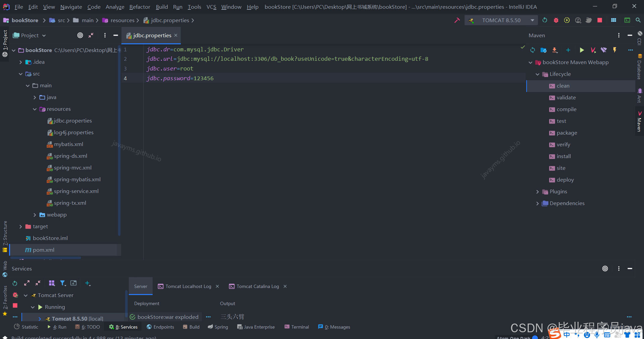
Task: Switch to Tomcat Localhost Log tab
Action: point(188,286)
